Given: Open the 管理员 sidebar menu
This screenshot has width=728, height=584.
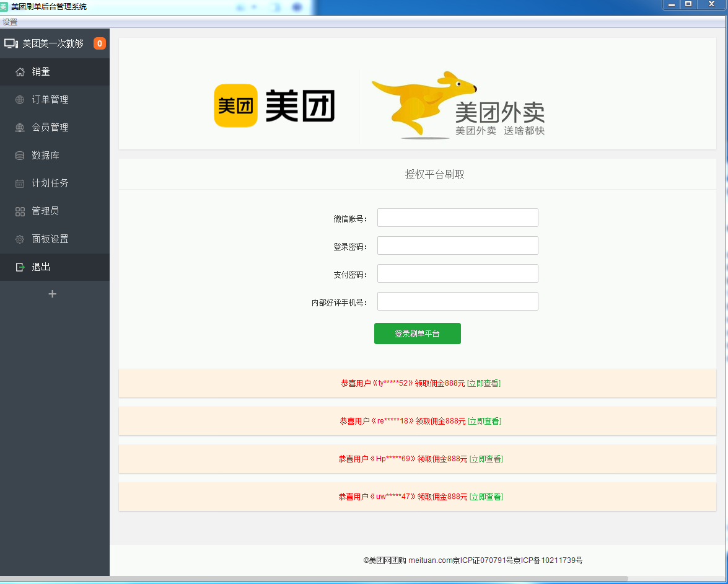Looking at the screenshot, I should (55, 211).
